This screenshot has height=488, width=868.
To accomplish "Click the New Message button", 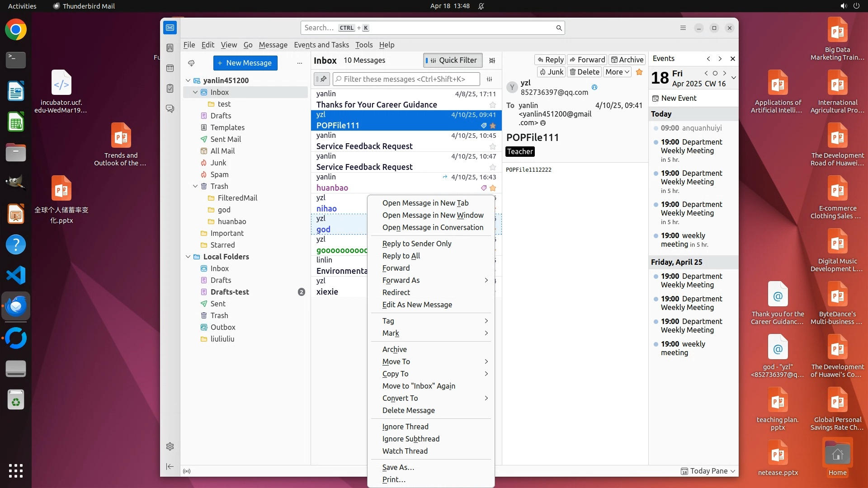I will [245, 63].
